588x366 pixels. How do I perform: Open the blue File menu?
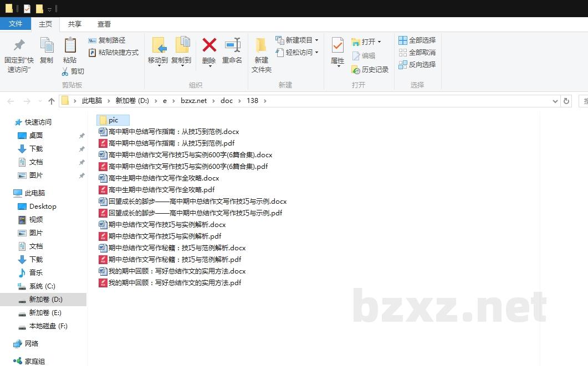(16, 24)
